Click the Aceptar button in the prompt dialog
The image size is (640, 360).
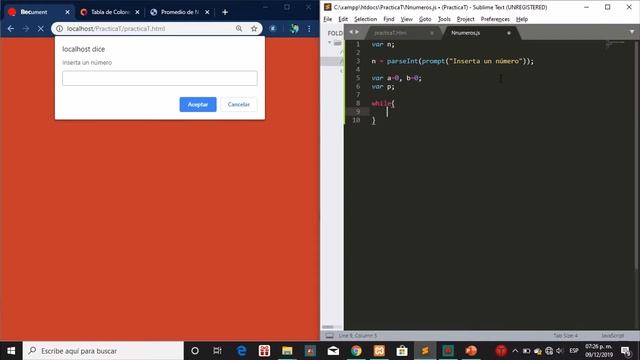tap(198, 104)
